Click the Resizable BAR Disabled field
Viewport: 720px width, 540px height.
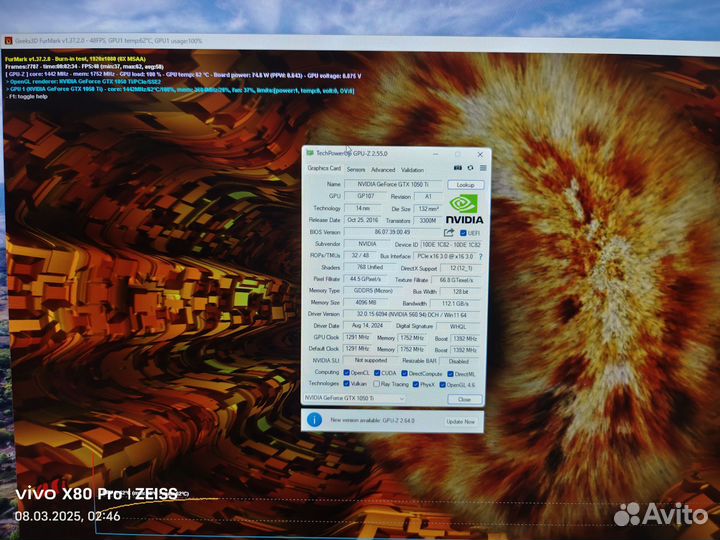459,362
